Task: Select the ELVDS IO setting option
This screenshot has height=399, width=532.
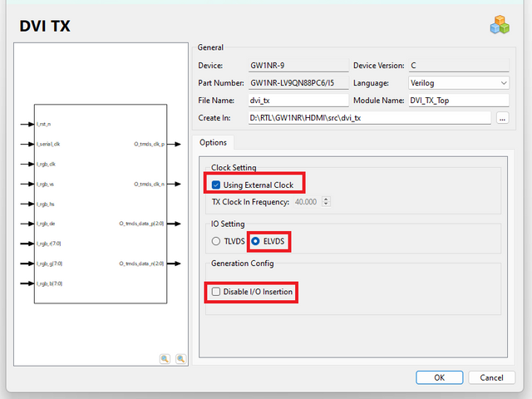Action: [256, 241]
